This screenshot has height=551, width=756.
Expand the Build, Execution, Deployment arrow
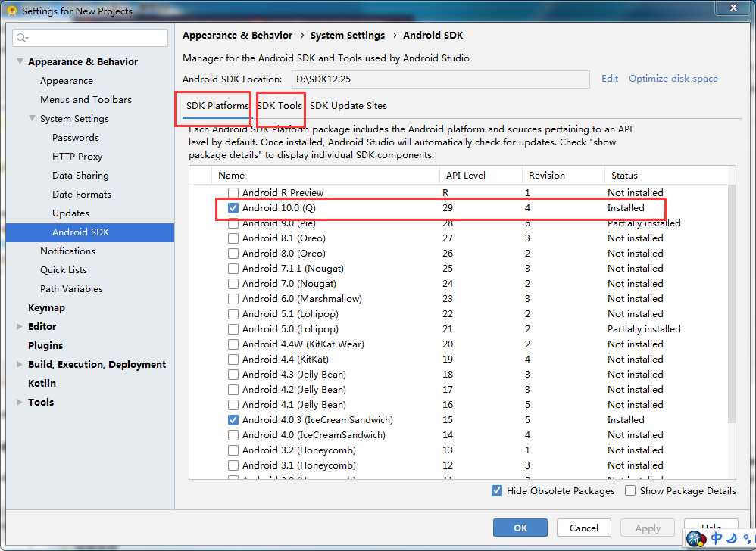19,365
